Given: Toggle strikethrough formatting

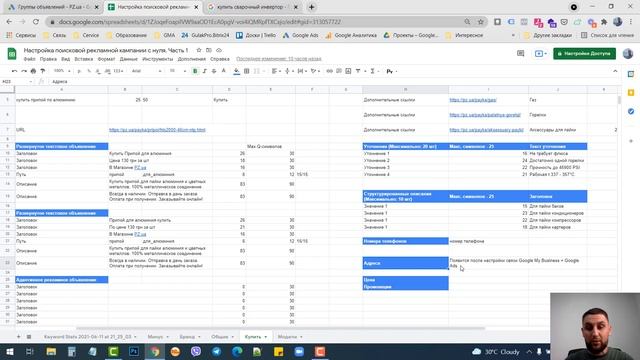Looking at the screenshot, I should pyautogui.click(x=214, y=71).
